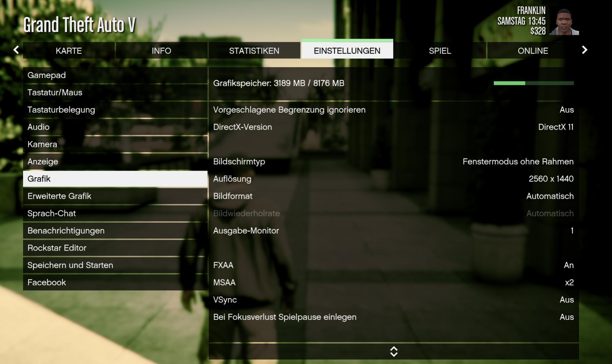
Task: Toggle the FXAA setting
Action: coord(394,265)
